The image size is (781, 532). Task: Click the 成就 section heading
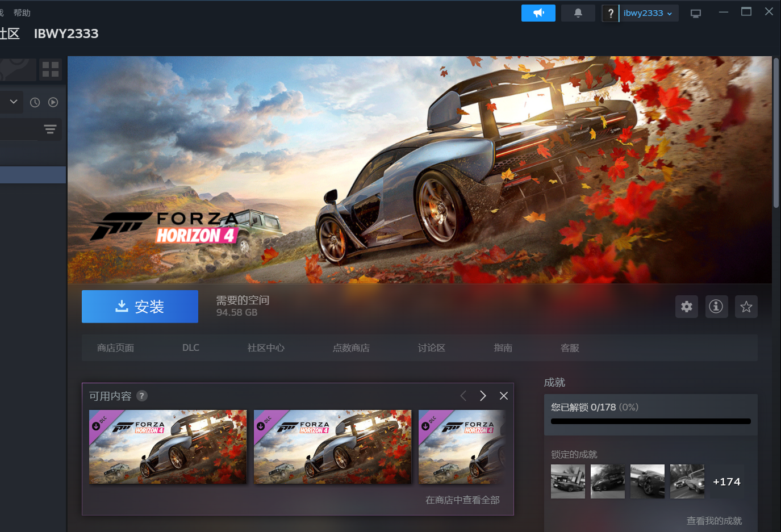click(x=554, y=383)
